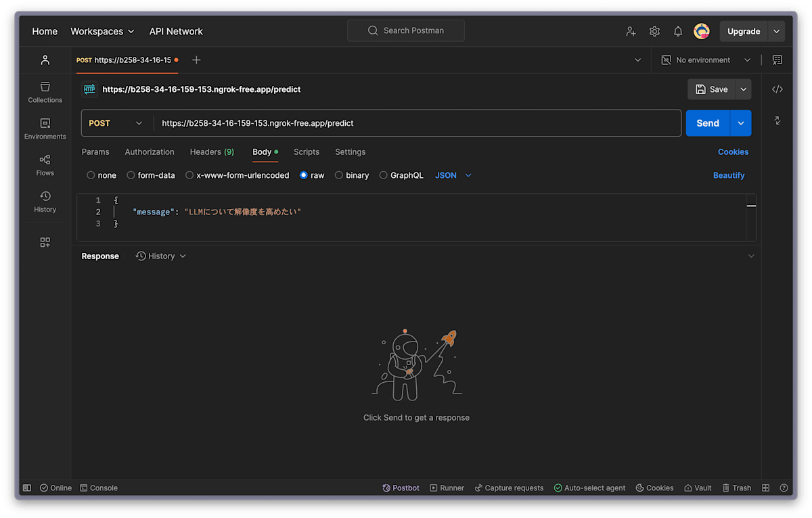Click the Upgrade button
The height and width of the screenshot is (518, 812).
744,31
